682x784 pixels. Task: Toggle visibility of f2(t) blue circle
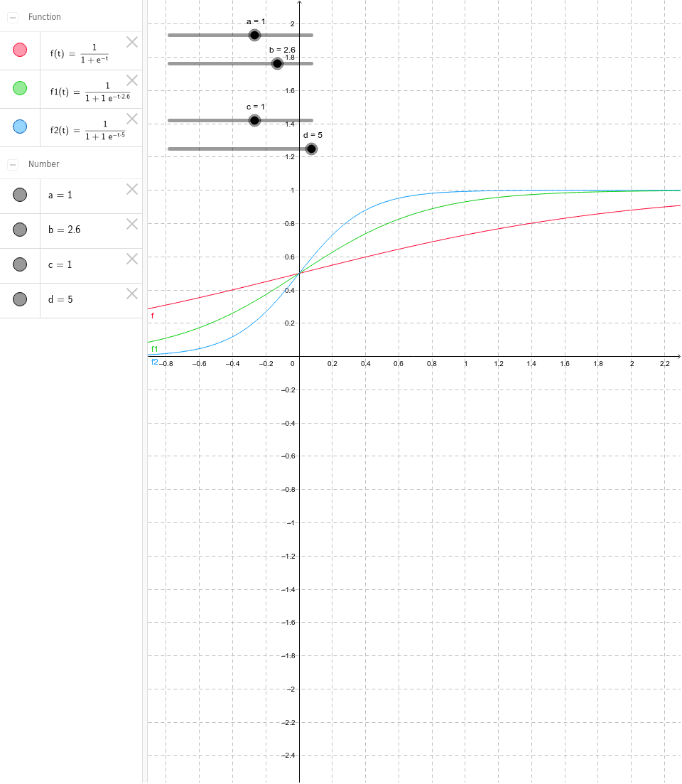tap(20, 127)
